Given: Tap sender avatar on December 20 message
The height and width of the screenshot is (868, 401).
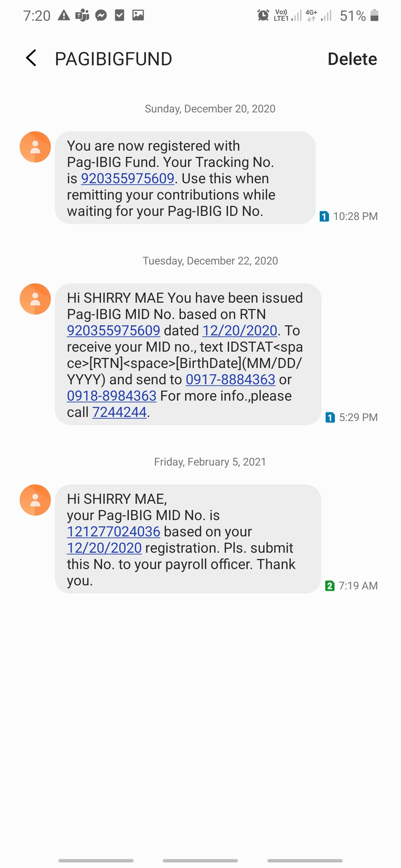Looking at the screenshot, I should pos(35,147).
